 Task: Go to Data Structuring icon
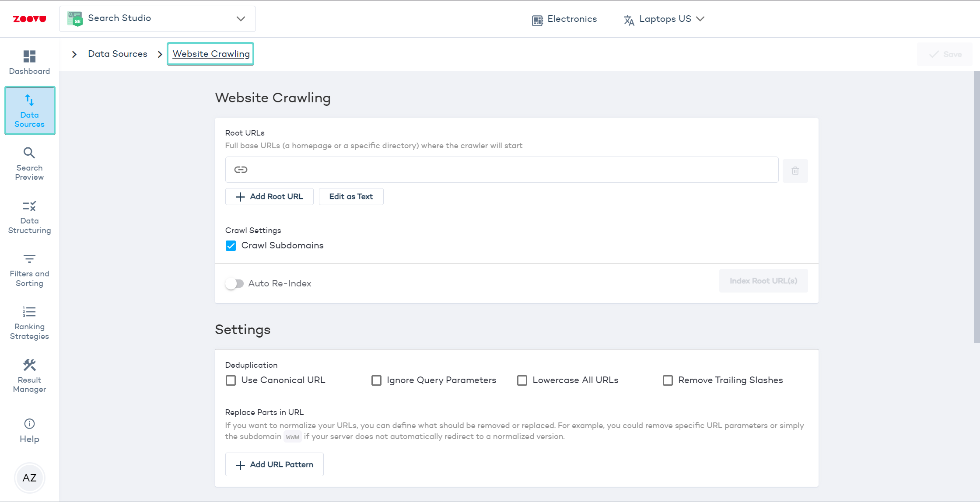29,206
